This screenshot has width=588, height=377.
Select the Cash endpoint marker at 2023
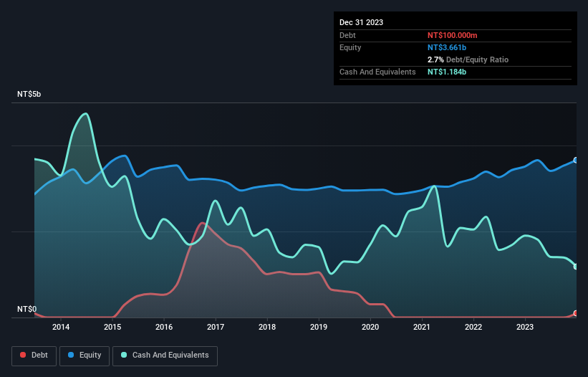tap(576, 267)
